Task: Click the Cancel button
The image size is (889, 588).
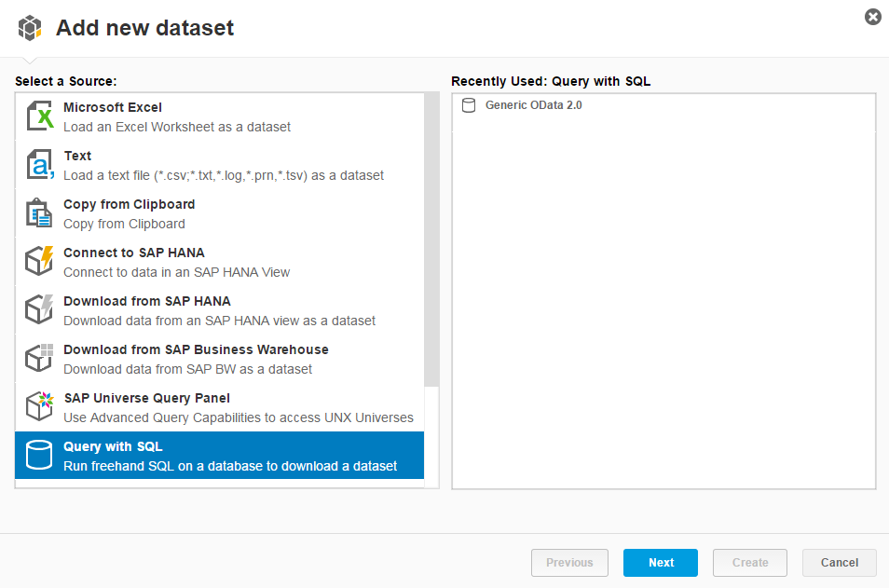Action: (x=839, y=563)
